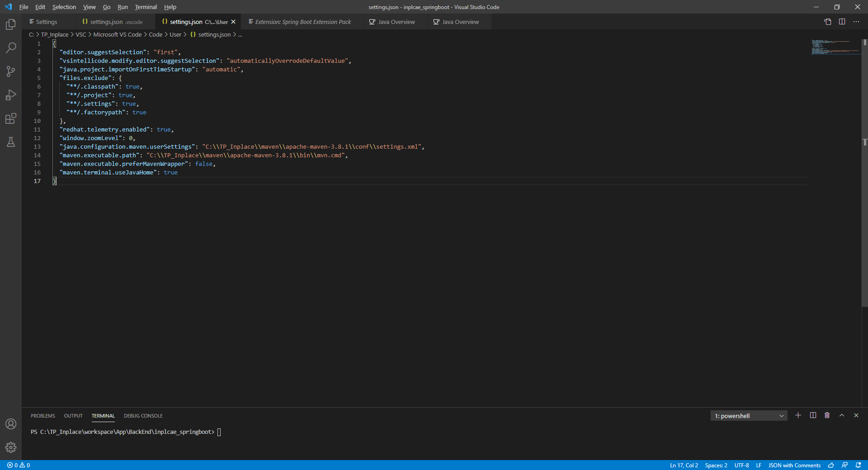
Task: Open the Source Control view
Action: pyautogui.click(x=11, y=71)
